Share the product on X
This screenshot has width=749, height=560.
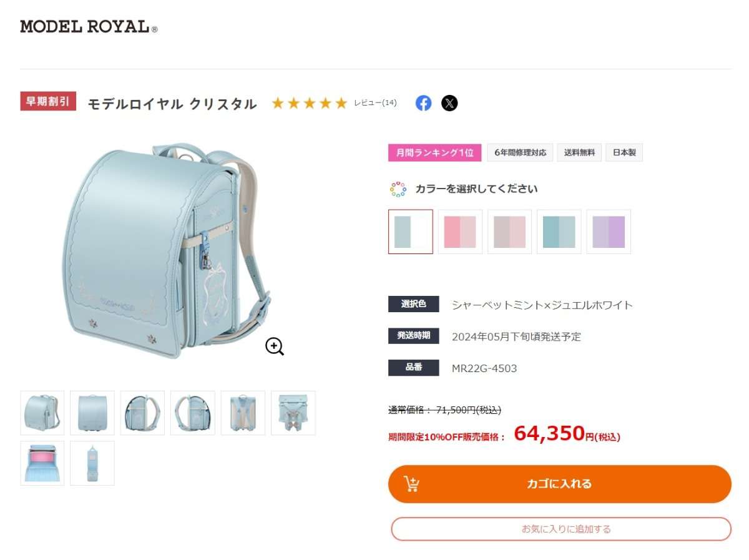[x=449, y=103]
